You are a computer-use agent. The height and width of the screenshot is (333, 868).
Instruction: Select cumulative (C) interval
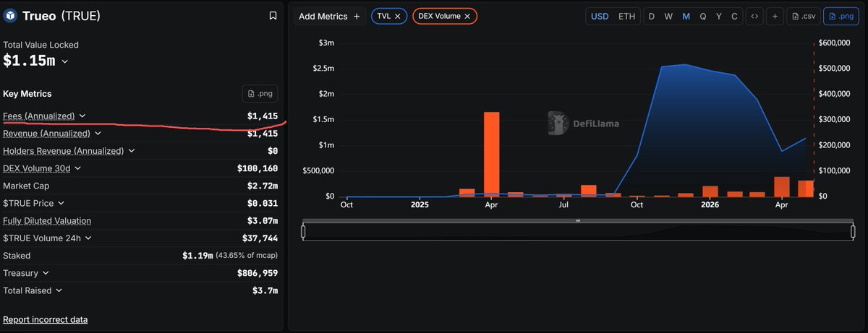(x=735, y=16)
